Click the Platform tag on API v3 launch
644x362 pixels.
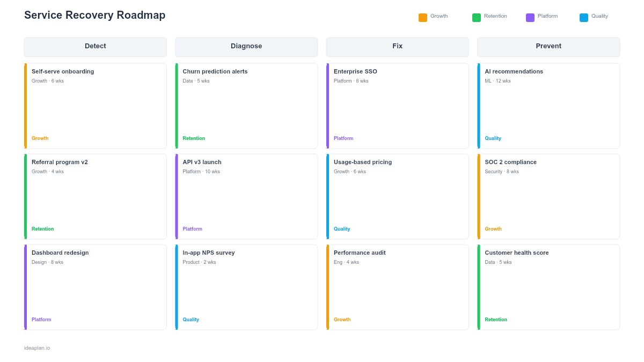pos(192,228)
